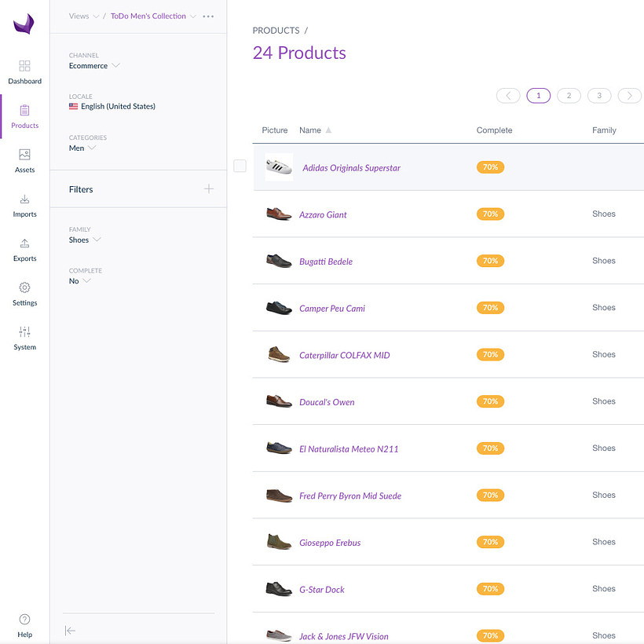The image size is (644, 644).
Task: Click the Help question mark icon
Action: pos(24,619)
